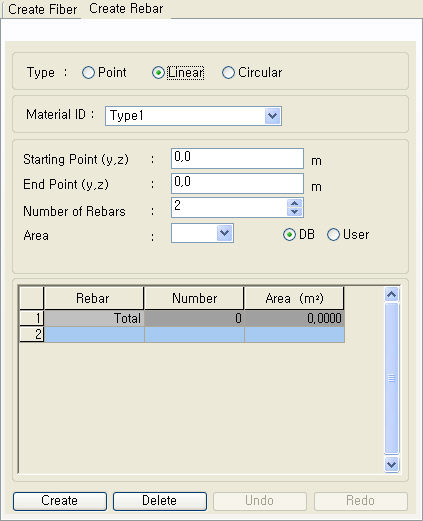The width and height of the screenshot is (423, 521).
Task: Focus the End Point (y,z) field
Action: pos(237,183)
